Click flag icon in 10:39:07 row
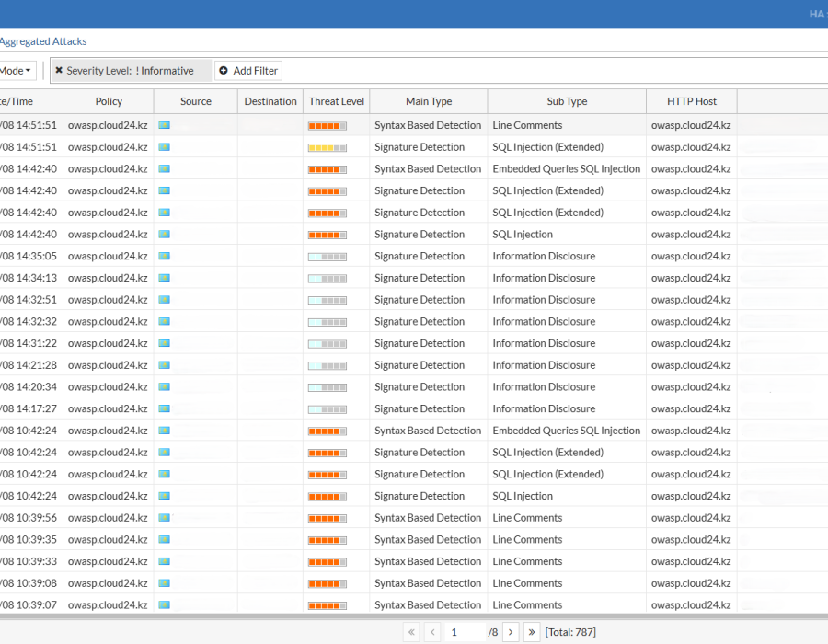This screenshot has height=644, width=828. (165, 605)
